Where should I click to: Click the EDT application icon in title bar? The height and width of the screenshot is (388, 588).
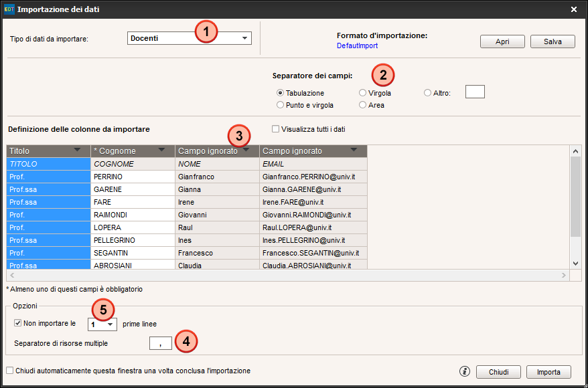click(x=9, y=9)
